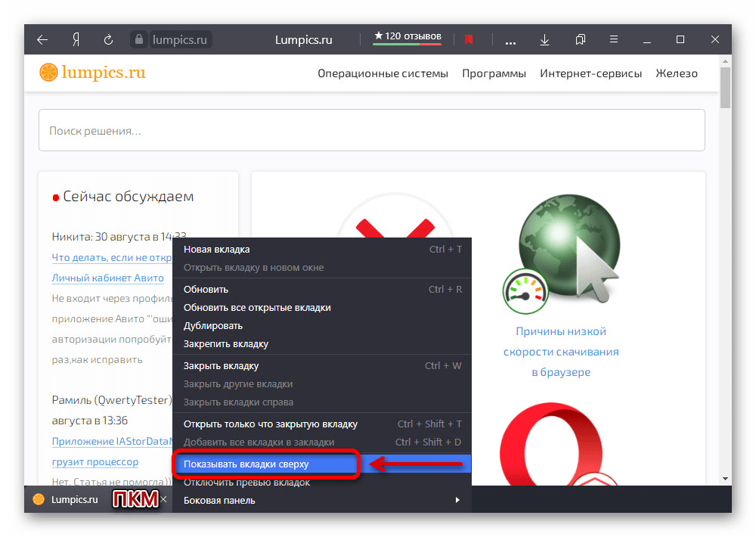
Task: Reload the page using the refresh icon
Action: pyautogui.click(x=108, y=39)
